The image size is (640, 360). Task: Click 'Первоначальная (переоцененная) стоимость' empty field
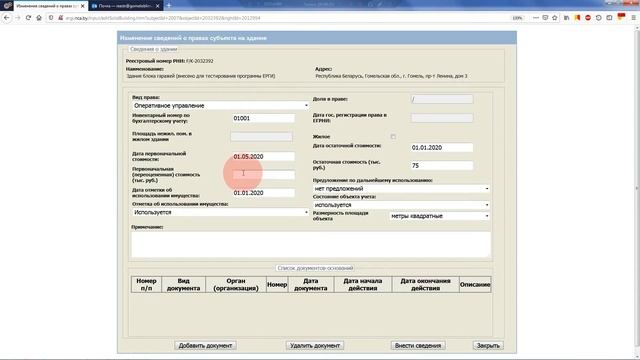click(x=263, y=175)
